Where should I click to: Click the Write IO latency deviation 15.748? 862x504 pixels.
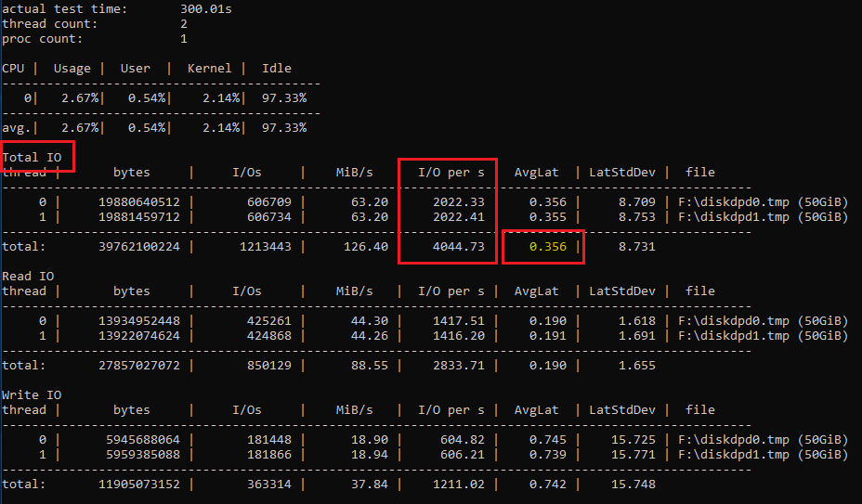[633, 485]
